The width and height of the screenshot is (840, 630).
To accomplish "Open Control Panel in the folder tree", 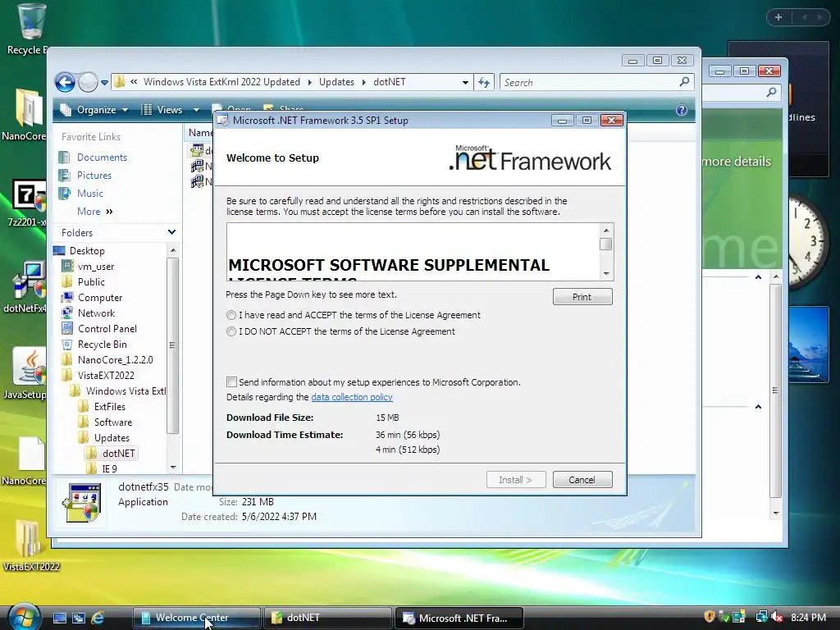I will click(107, 328).
